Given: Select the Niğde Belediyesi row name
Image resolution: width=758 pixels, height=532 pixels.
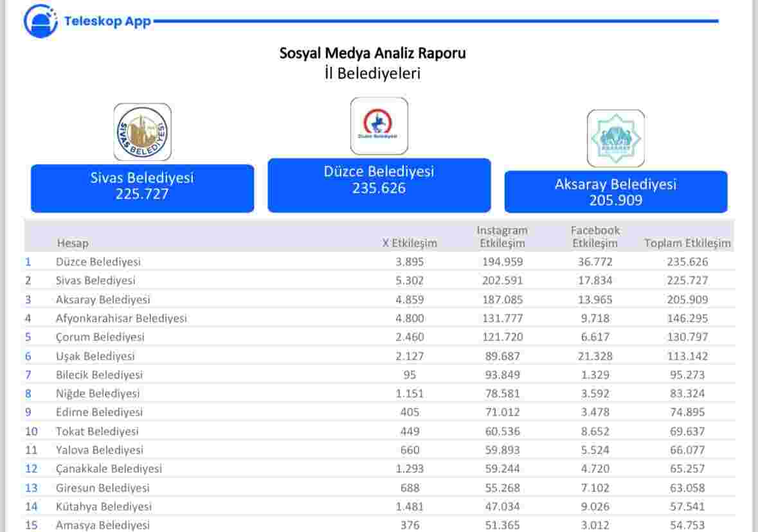Looking at the screenshot, I should click(x=98, y=394).
